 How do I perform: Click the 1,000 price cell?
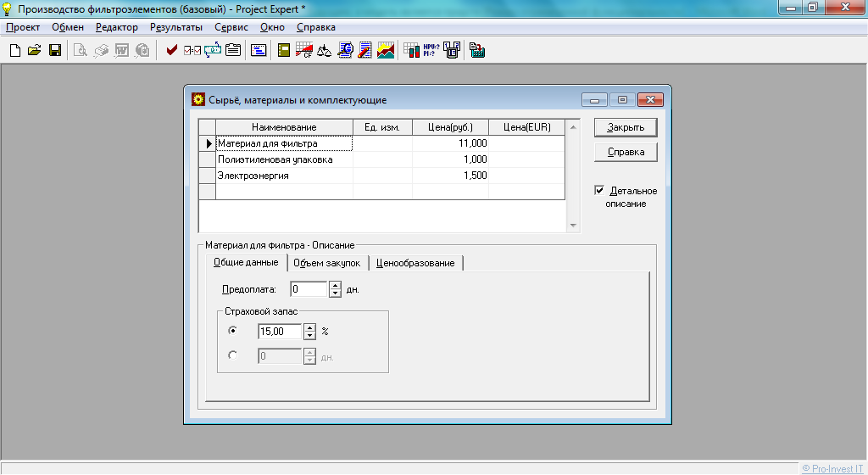pyautogui.click(x=451, y=159)
